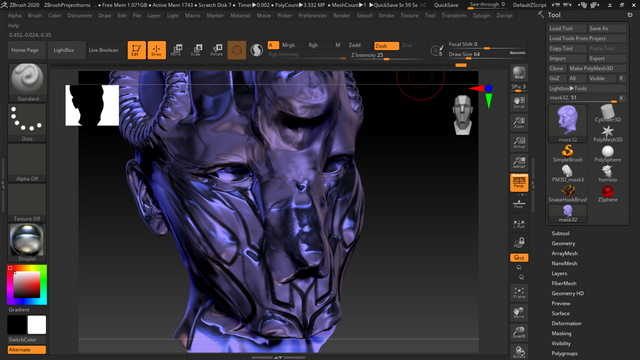Select the SimpleBrush tool
Screen dimensions: 640x360
[x=568, y=153]
